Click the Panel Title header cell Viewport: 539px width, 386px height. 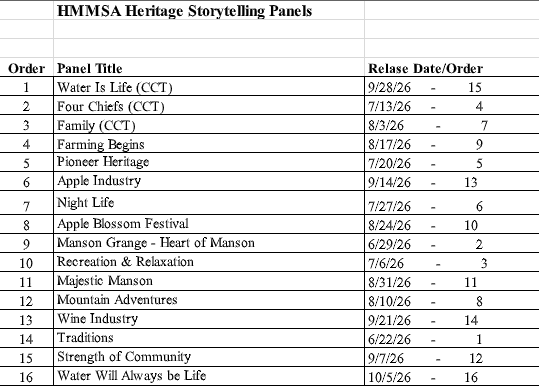[x=209, y=67]
